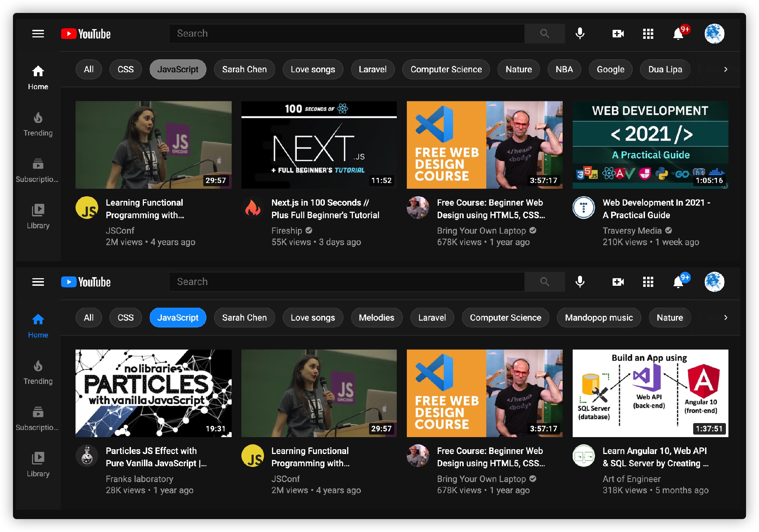The width and height of the screenshot is (759, 532).
Task: Open Subscriptions in top window sidebar
Action: coord(37,171)
